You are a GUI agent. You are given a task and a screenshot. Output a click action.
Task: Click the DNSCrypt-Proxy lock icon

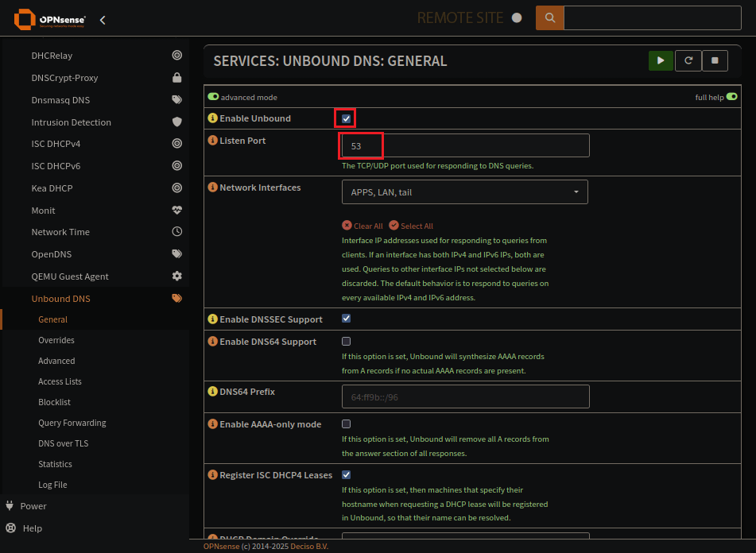[x=177, y=78]
